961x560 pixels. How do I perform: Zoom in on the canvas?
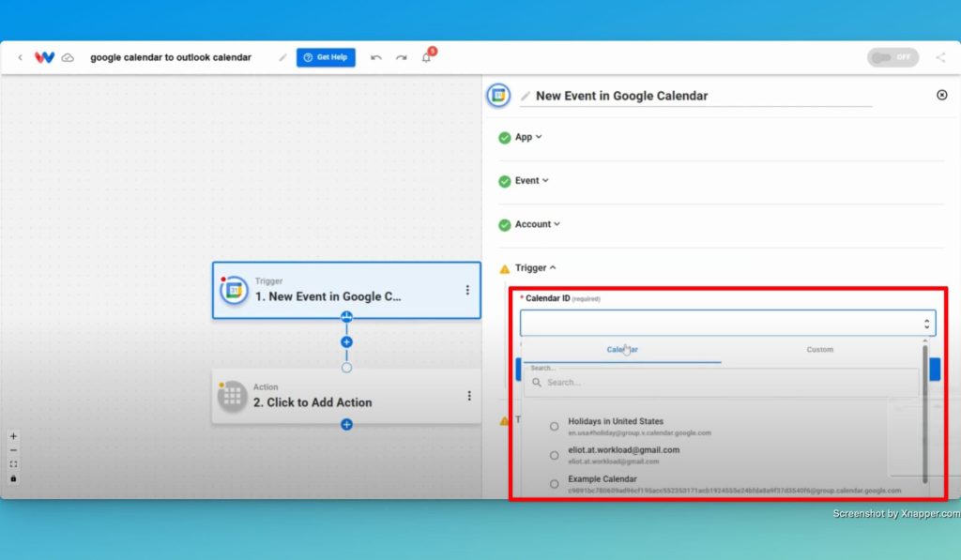pyautogui.click(x=13, y=436)
